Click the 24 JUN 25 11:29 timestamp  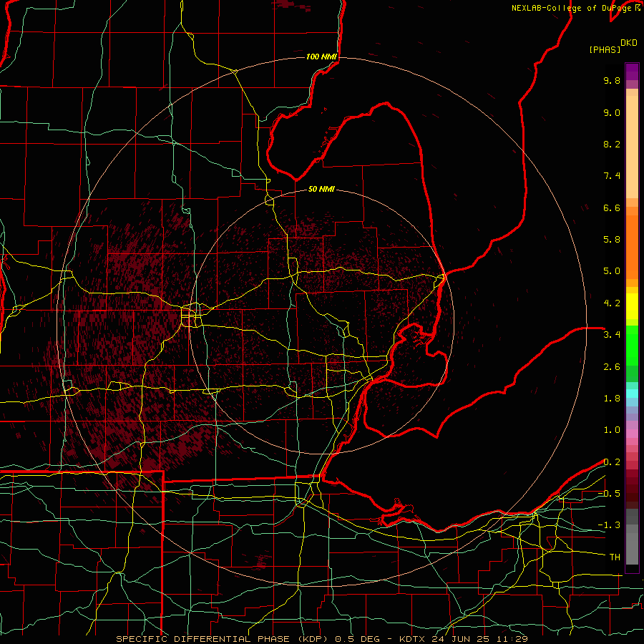click(479, 639)
